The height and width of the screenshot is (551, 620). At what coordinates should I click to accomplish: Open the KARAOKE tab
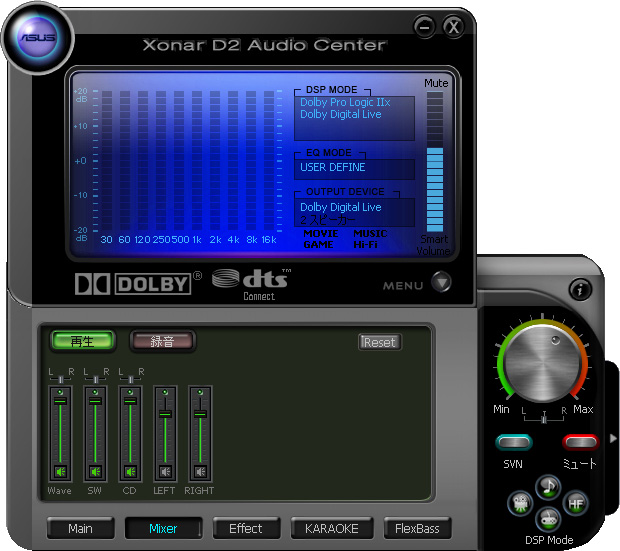331,528
